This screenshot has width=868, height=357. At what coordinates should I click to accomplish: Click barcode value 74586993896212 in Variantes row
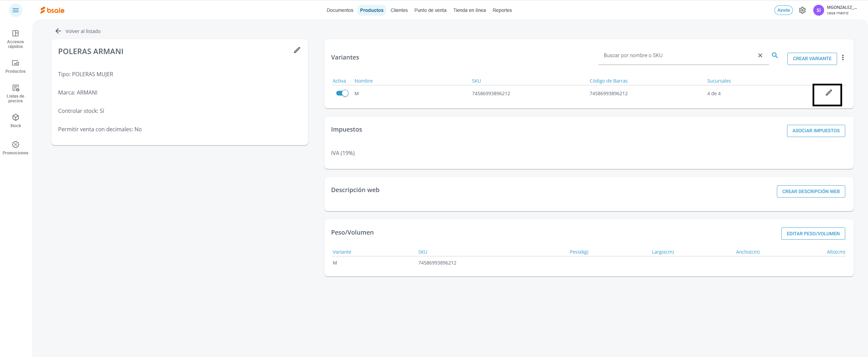coord(609,93)
